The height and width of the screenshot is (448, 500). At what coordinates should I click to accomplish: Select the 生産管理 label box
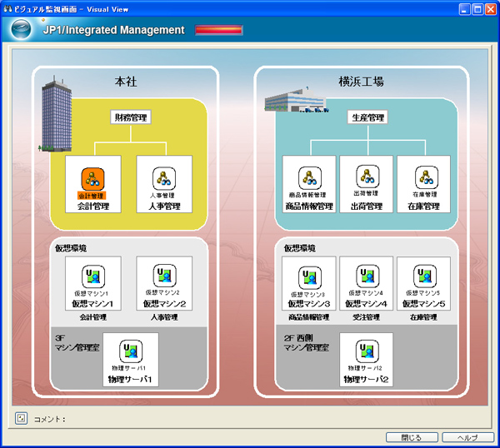coord(367,117)
